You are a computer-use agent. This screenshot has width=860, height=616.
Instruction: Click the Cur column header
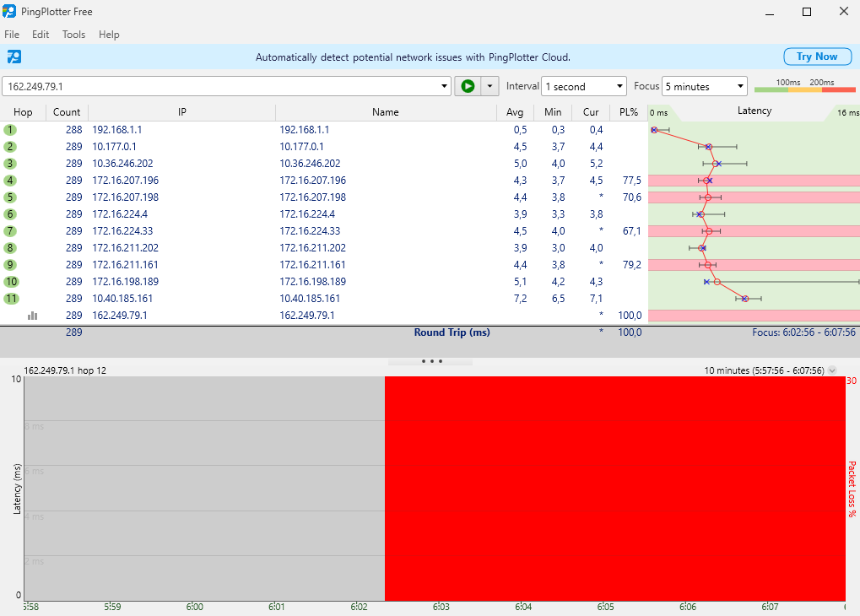[591, 112]
